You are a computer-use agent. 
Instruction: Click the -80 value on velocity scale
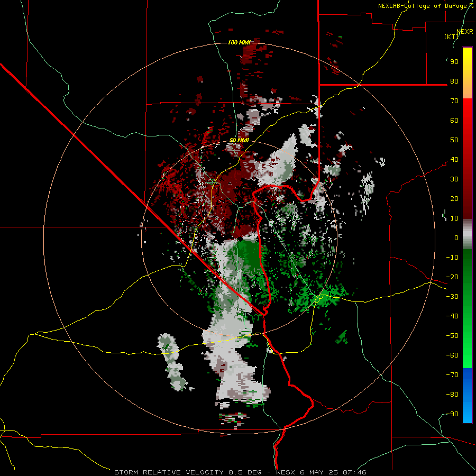coord(452,395)
